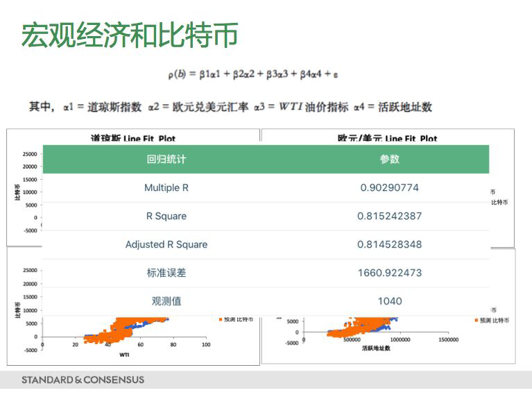Select the 参数 table header cell

tap(390, 159)
